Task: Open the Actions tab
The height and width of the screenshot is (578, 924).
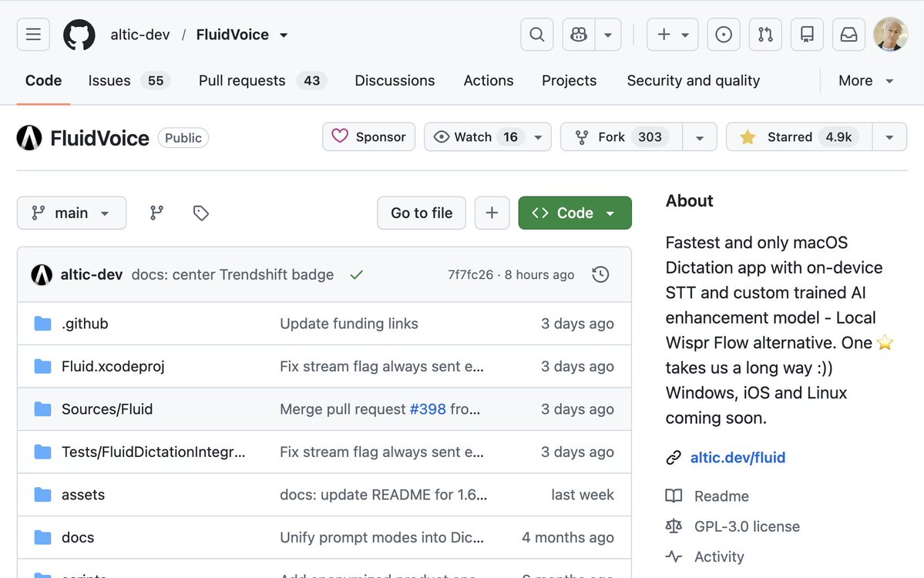Action: tap(489, 80)
